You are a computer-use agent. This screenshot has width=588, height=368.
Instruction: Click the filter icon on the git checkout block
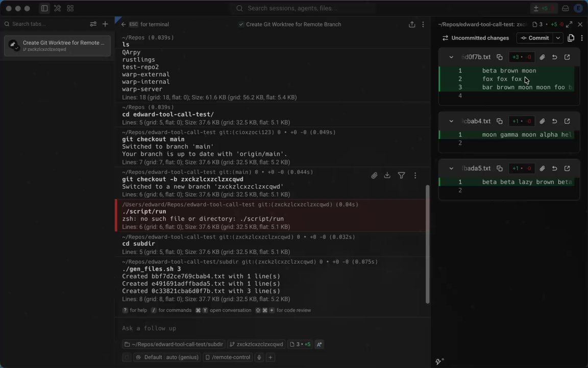(x=401, y=175)
